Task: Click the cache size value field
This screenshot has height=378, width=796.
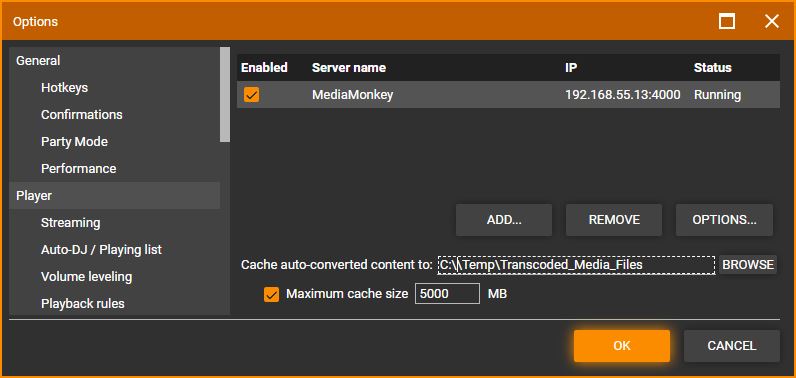Action: (x=447, y=293)
